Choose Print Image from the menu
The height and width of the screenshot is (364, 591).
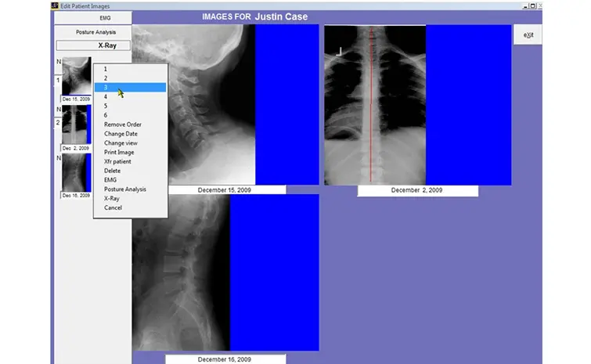click(130, 152)
